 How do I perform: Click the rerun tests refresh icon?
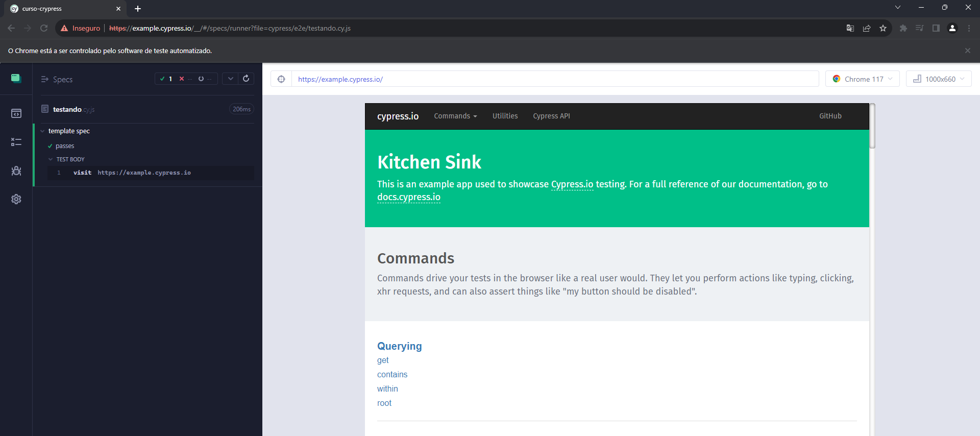coord(246,79)
